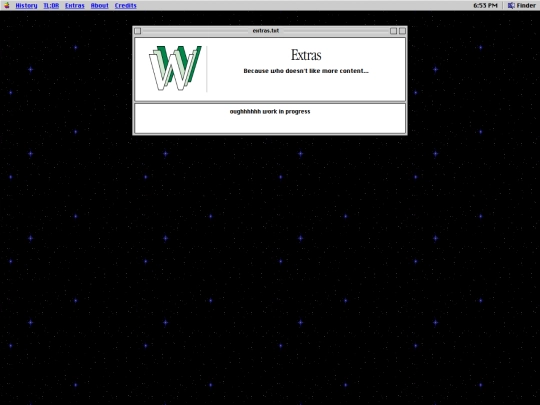Click the Extras heading text

(x=306, y=55)
